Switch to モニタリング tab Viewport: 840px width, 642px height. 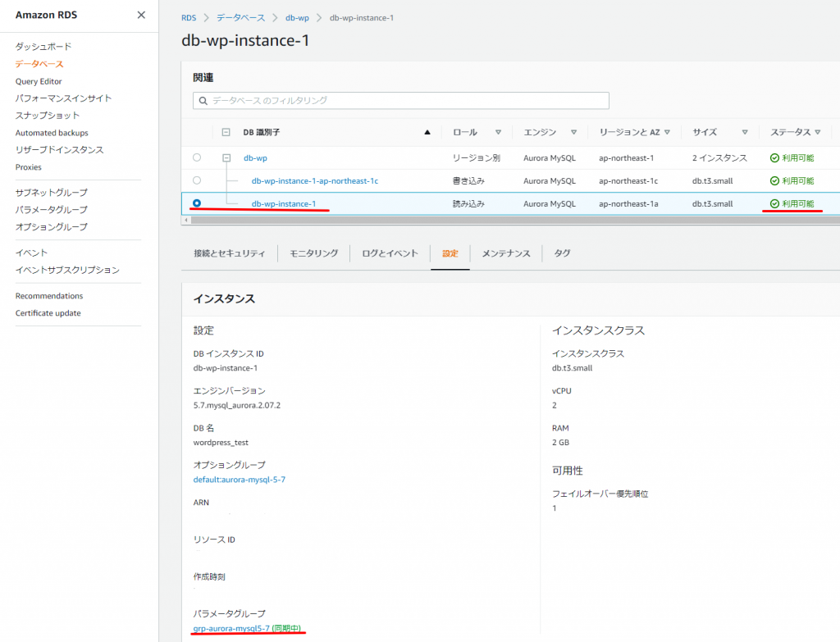tap(314, 253)
